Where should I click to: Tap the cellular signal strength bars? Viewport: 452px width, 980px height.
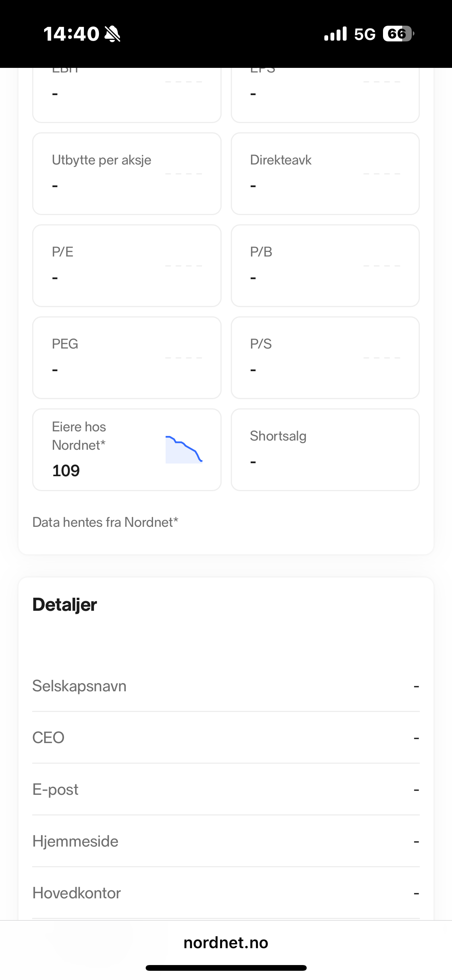(x=335, y=34)
